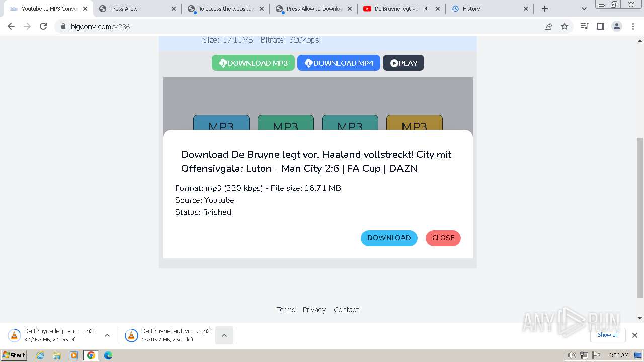Mute audio icon on the YouTube tab
This screenshot has width=644, height=362.
coord(427,9)
